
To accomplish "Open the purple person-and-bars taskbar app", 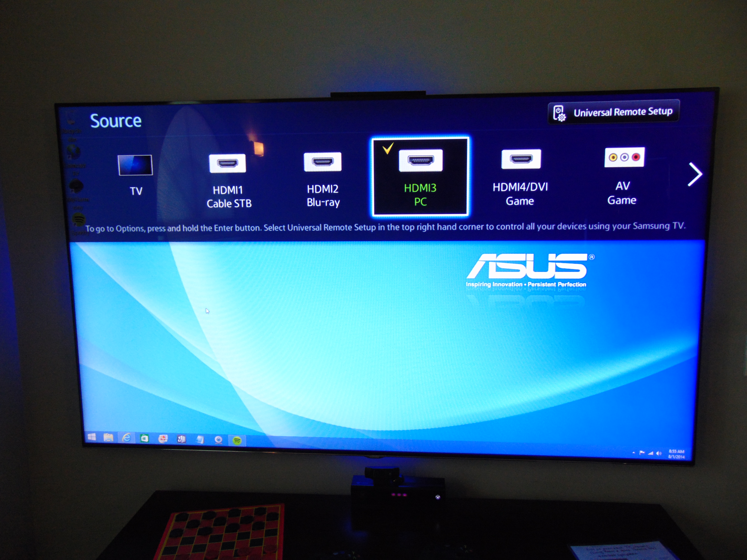I will pyautogui.click(x=182, y=439).
